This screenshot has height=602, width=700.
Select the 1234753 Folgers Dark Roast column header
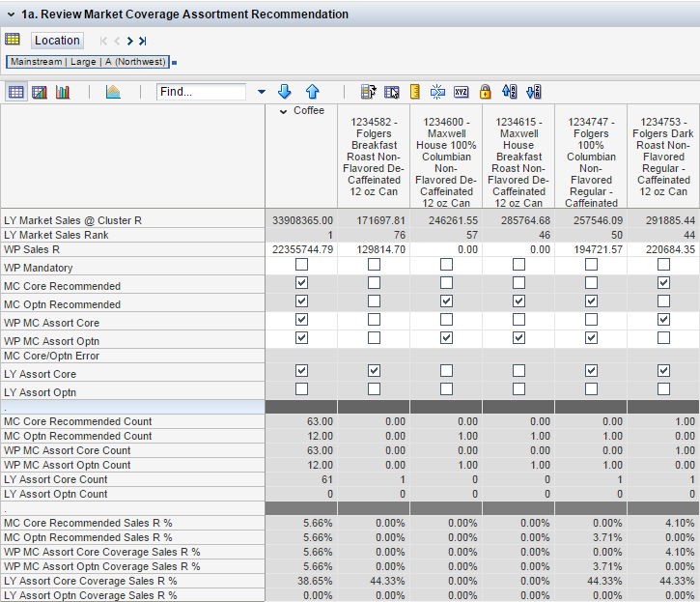point(663,157)
